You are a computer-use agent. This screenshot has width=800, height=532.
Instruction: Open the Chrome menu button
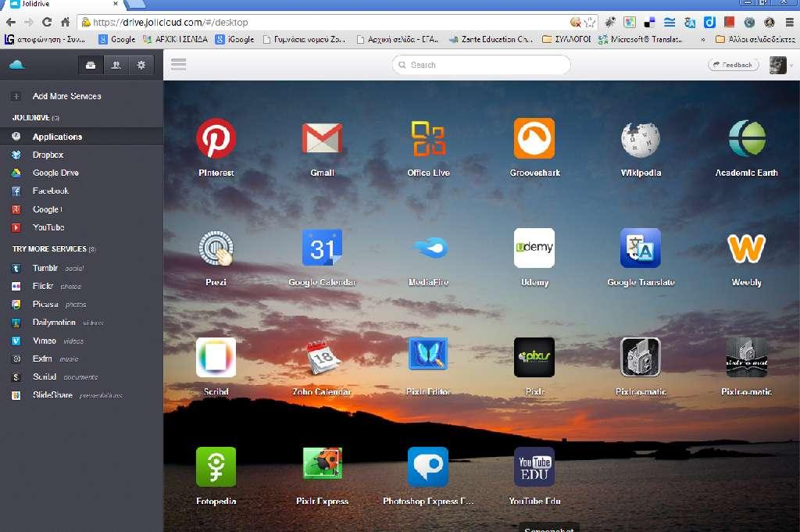coord(789,22)
